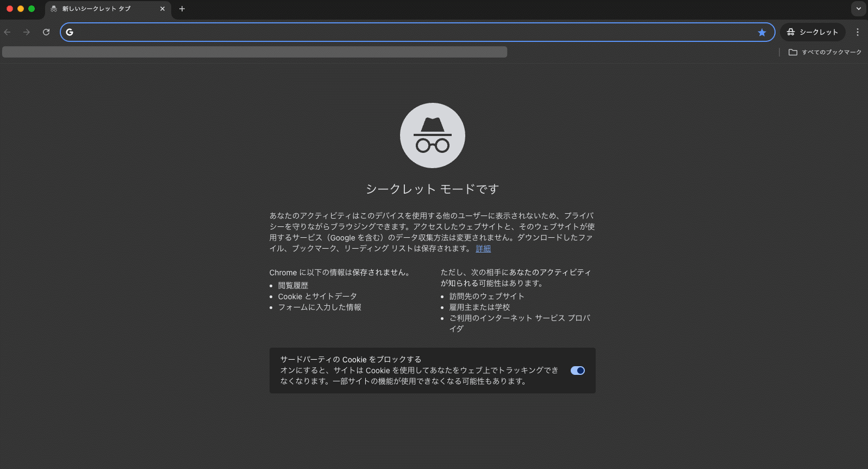Click the 雇用主または学校 list item
This screenshot has width=868, height=469.
(x=479, y=307)
